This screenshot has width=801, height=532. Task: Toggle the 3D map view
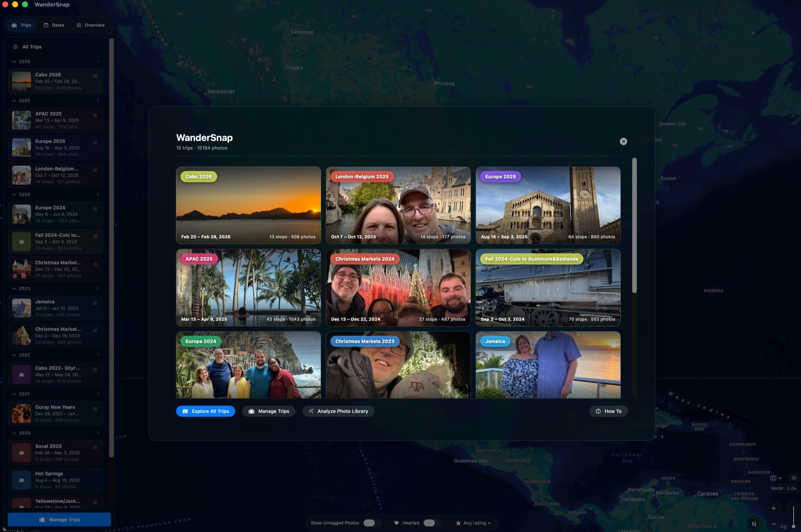(793, 478)
